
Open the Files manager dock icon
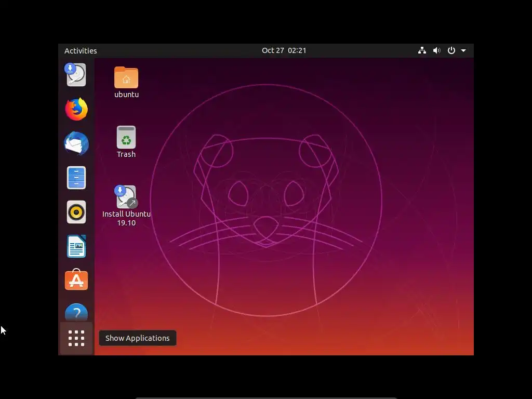[x=76, y=178]
